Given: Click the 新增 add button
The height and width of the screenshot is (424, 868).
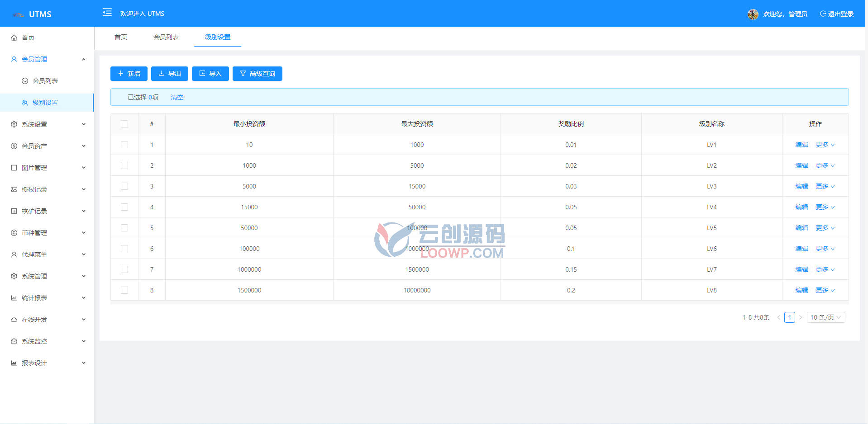Looking at the screenshot, I should pyautogui.click(x=129, y=74).
